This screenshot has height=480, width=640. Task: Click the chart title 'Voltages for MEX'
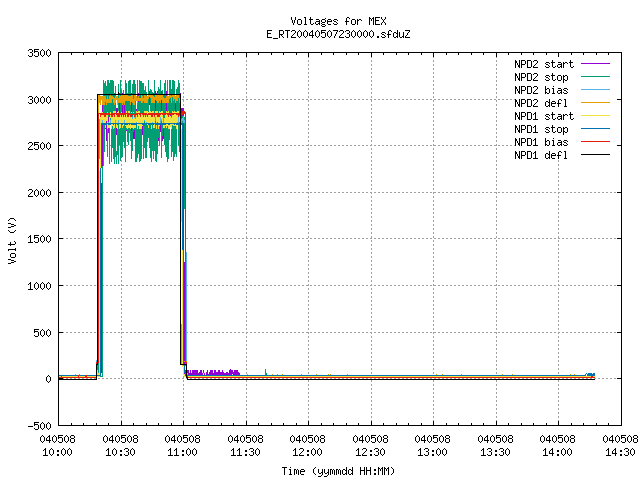(x=338, y=21)
